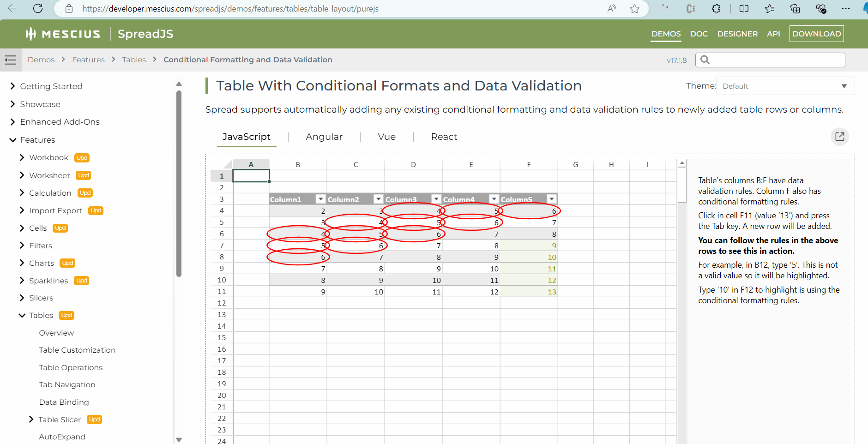This screenshot has width=868, height=444.
Task: Select cell F11 with value 13
Action: click(529, 292)
